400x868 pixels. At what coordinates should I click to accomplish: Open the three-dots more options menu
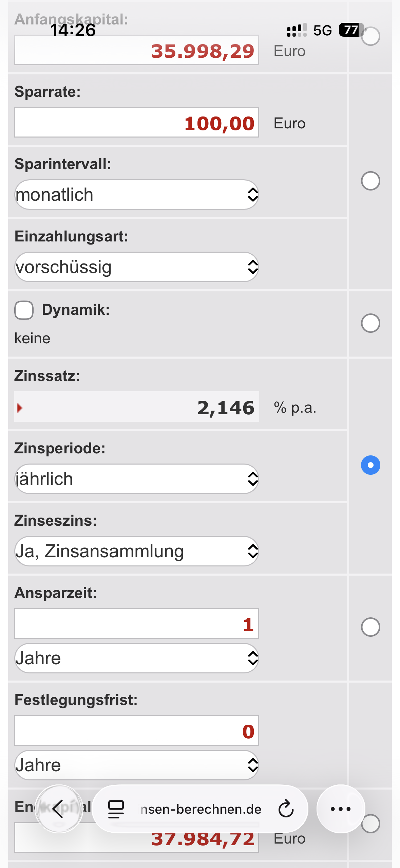tap(341, 809)
